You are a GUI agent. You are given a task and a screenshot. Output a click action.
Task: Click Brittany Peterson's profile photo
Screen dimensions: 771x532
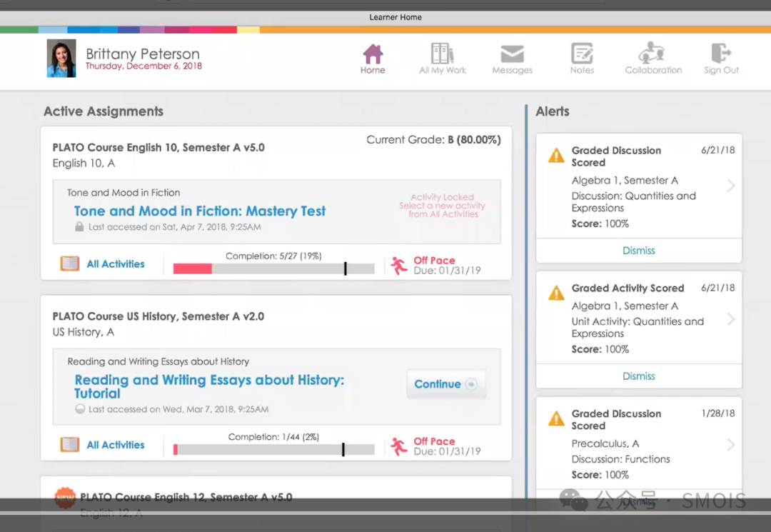tap(61, 59)
